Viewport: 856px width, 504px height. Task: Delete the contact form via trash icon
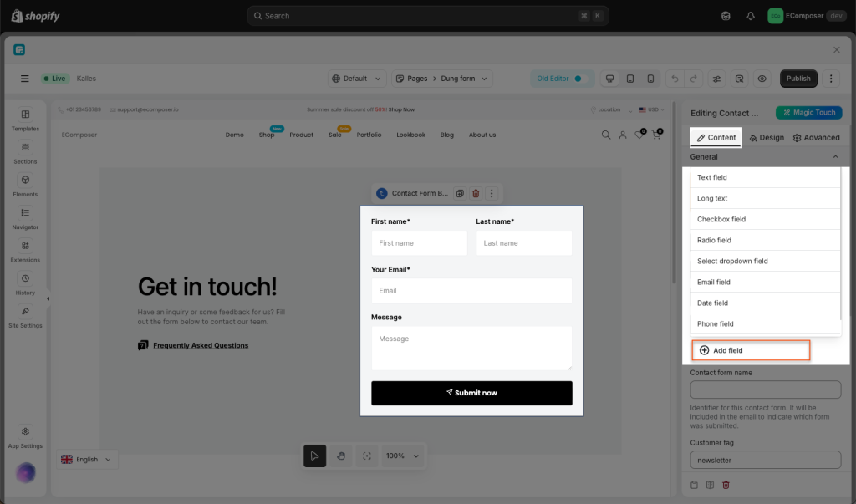[476, 193]
